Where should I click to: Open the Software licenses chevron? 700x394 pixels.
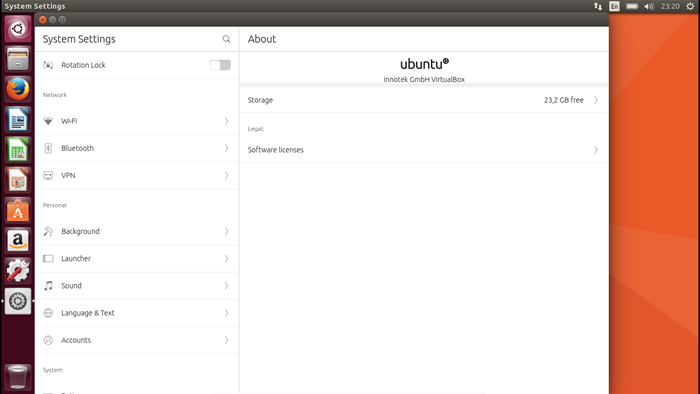pos(596,150)
